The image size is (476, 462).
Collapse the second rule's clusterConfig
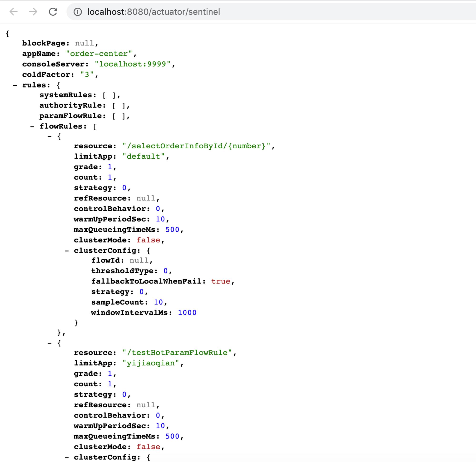(x=67, y=457)
